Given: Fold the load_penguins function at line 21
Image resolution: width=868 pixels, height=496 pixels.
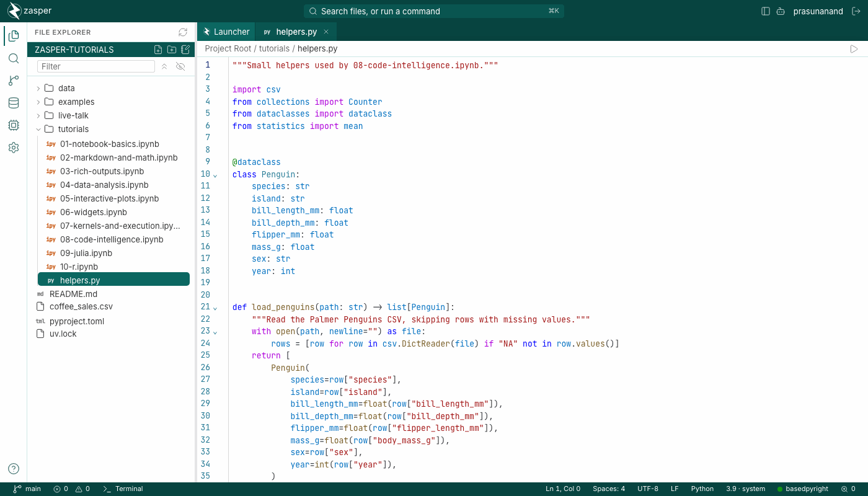Looking at the screenshot, I should pos(215,308).
